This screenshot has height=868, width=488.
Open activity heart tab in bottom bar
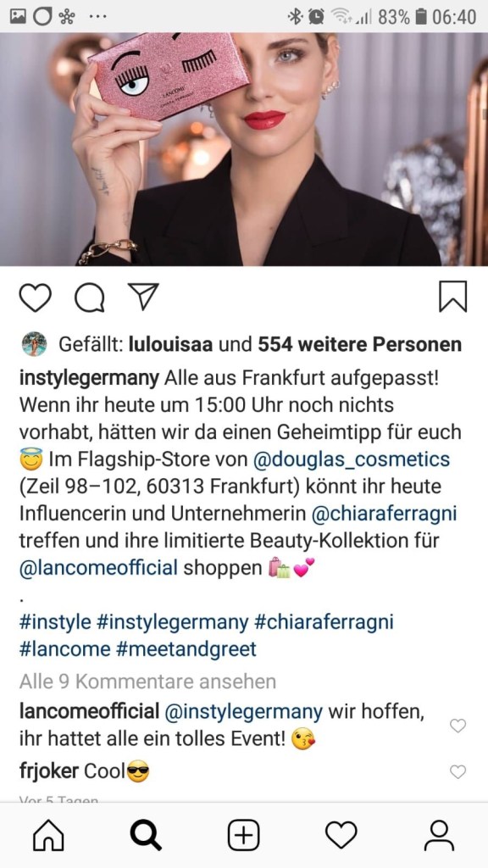click(341, 835)
